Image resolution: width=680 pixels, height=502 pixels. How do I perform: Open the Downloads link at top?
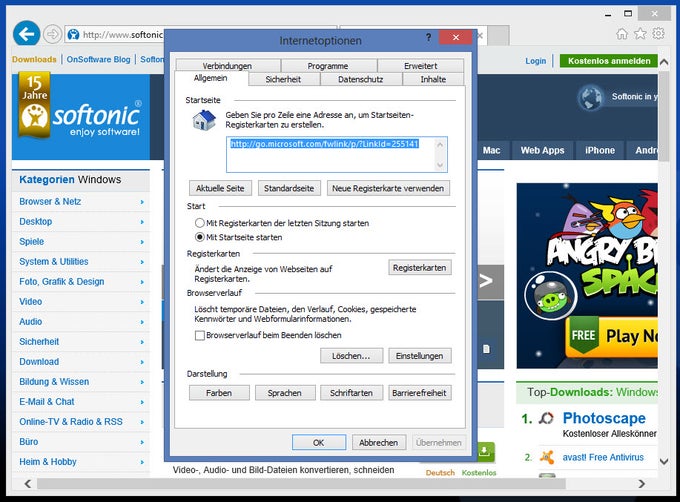[34, 59]
